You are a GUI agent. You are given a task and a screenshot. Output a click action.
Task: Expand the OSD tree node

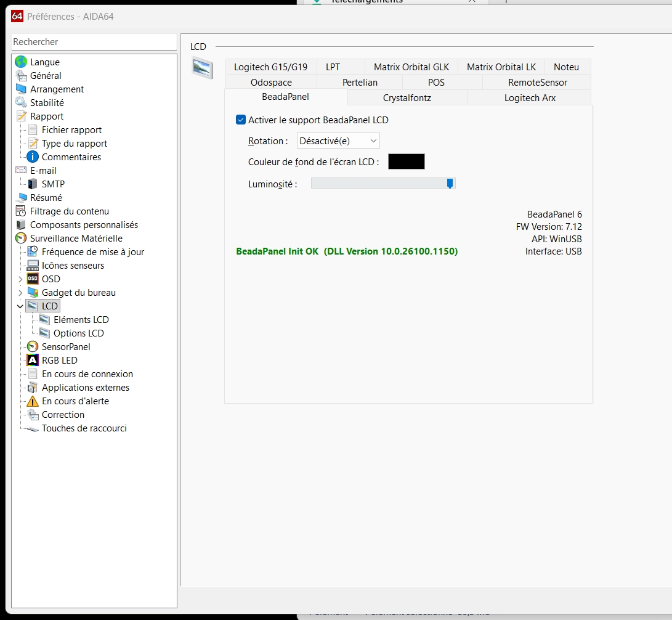[x=20, y=279]
